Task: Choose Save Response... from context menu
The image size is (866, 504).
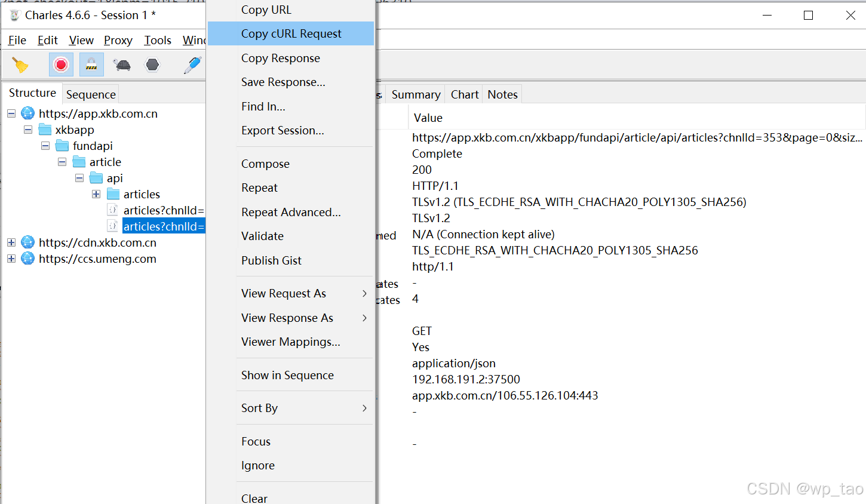Action: pyautogui.click(x=291, y=82)
